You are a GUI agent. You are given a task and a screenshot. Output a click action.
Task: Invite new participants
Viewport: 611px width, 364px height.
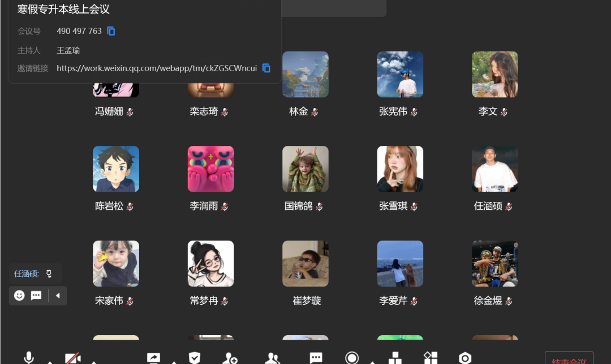coord(230,358)
